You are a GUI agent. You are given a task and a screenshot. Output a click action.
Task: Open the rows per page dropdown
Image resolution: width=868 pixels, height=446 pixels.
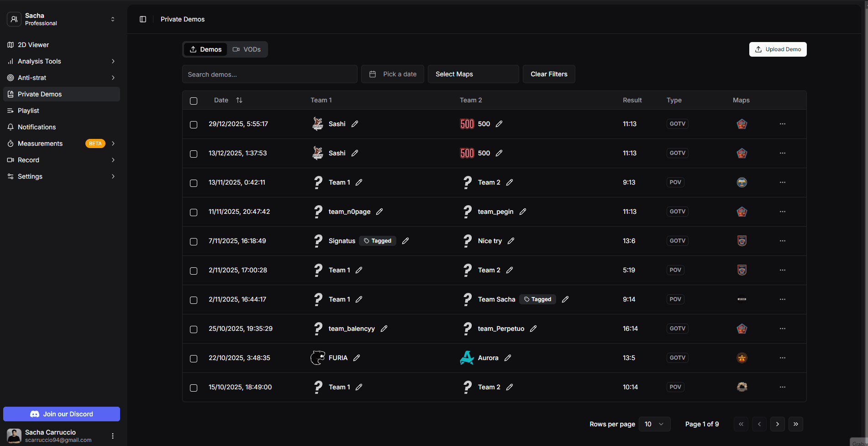[654, 424]
